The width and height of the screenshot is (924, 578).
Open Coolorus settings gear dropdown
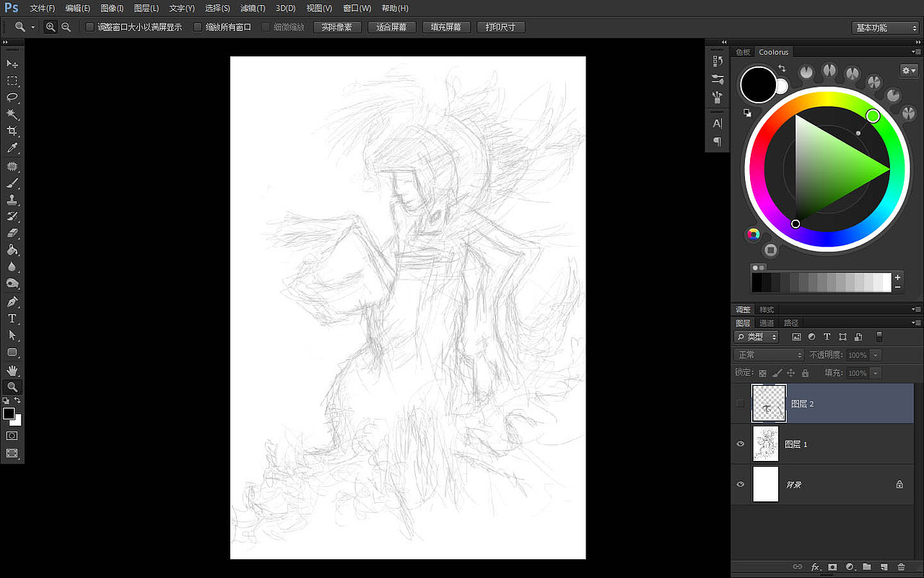point(908,70)
